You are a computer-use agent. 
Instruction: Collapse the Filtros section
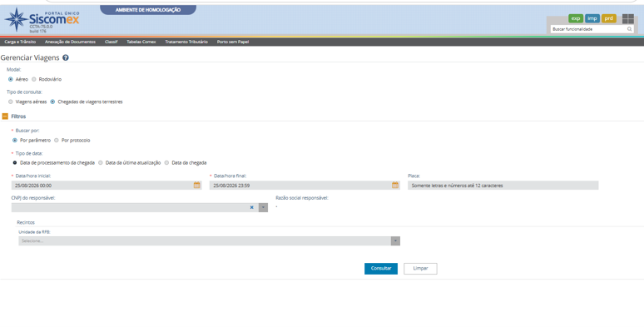click(x=5, y=116)
